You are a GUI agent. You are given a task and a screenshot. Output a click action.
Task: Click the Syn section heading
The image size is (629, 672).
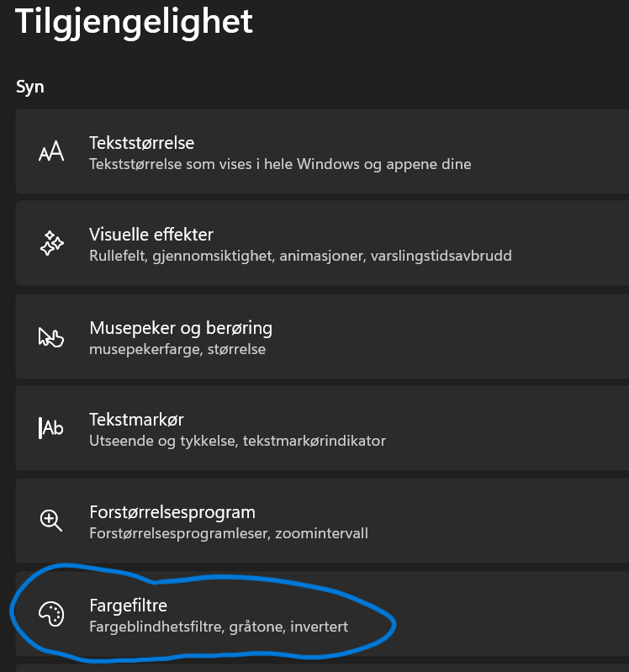[x=30, y=87]
